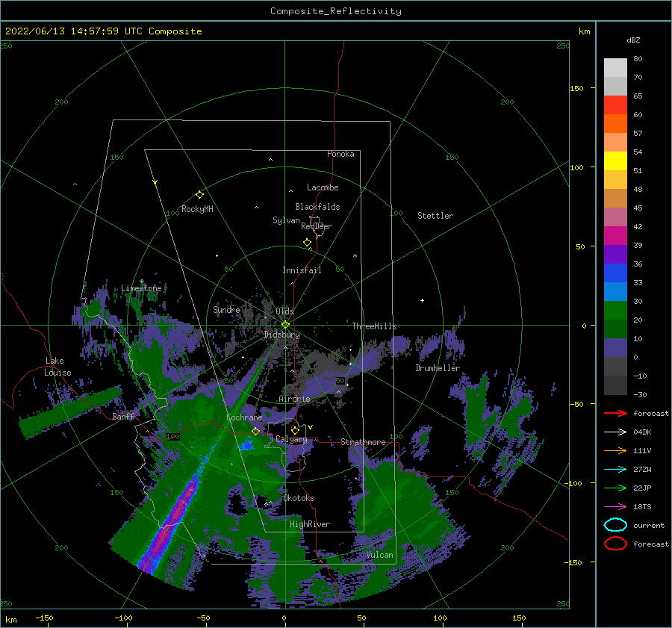672x628 pixels.
Task: Click the Airdrie label on the map
Action: [x=294, y=399]
